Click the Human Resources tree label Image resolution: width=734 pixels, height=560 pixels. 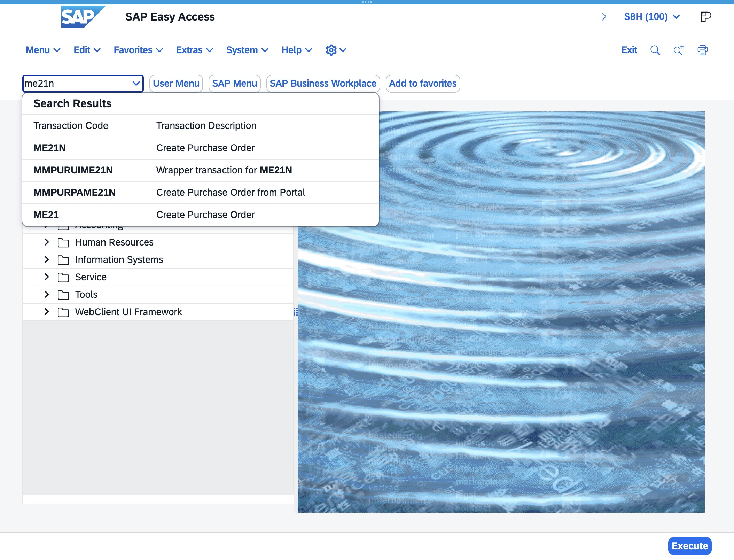point(114,242)
